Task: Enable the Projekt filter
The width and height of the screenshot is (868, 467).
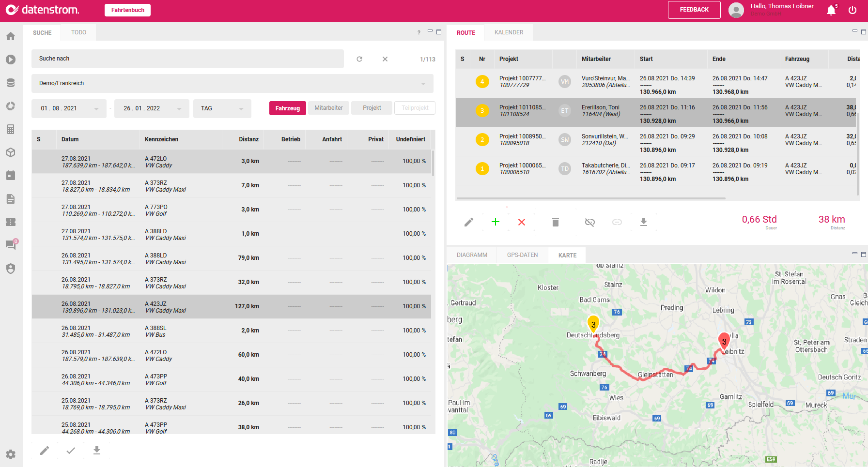Action: [372, 107]
